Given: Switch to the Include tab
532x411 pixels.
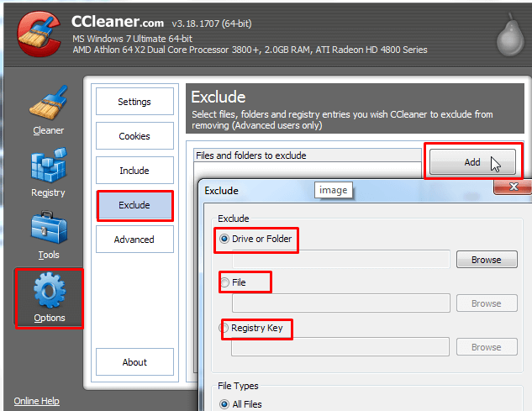Looking at the screenshot, I should [x=134, y=171].
